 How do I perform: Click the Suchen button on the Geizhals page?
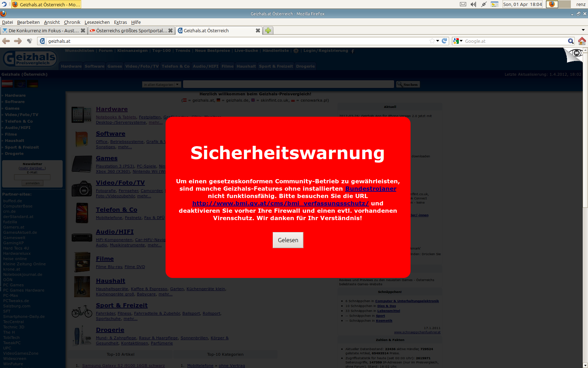(408, 84)
